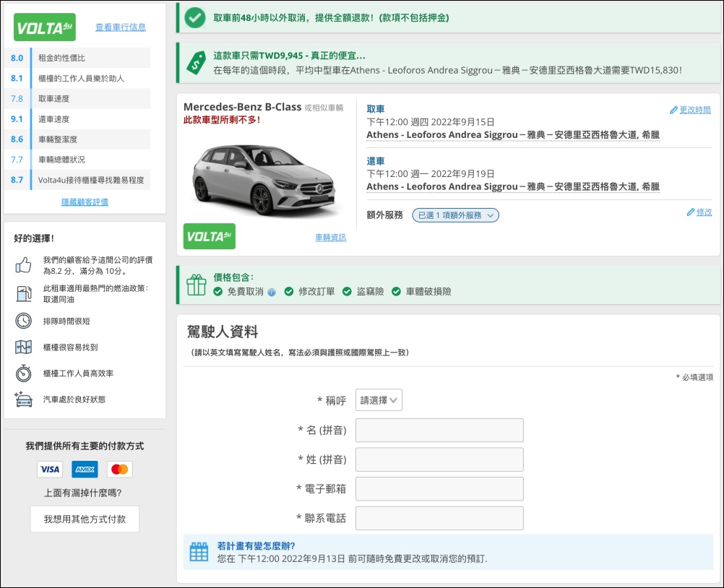This screenshot has width=724, height=588.
Task: Click the calendar icon by 若計畫有變怎麼辦
Action: click(199, 552)
